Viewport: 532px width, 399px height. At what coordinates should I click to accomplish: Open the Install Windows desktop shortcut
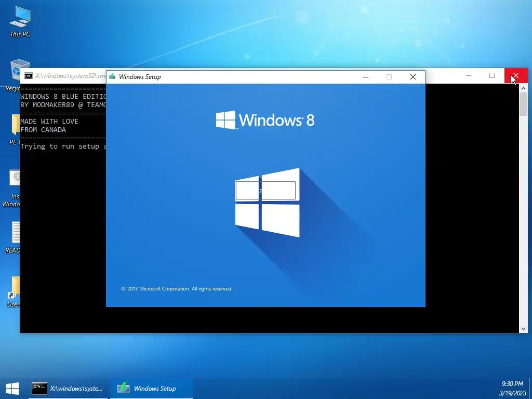click(x=11, y=189)
